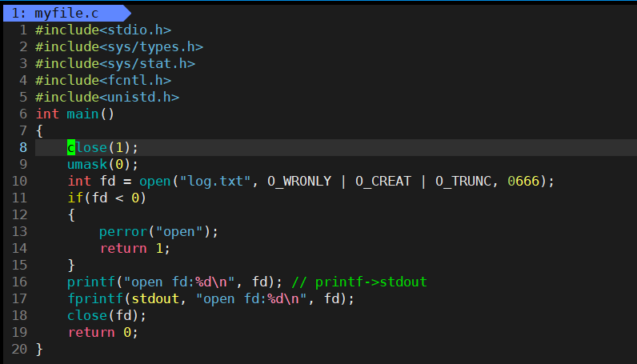Click the int main() declaration

(x=75, y=114)
